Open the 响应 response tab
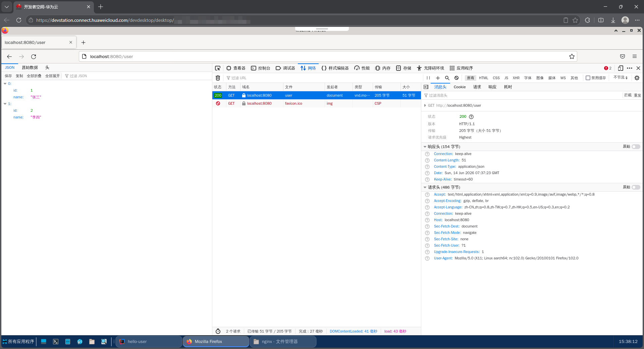Image resolution: width=644 pixels, height=349 pixels. point(492,87)
